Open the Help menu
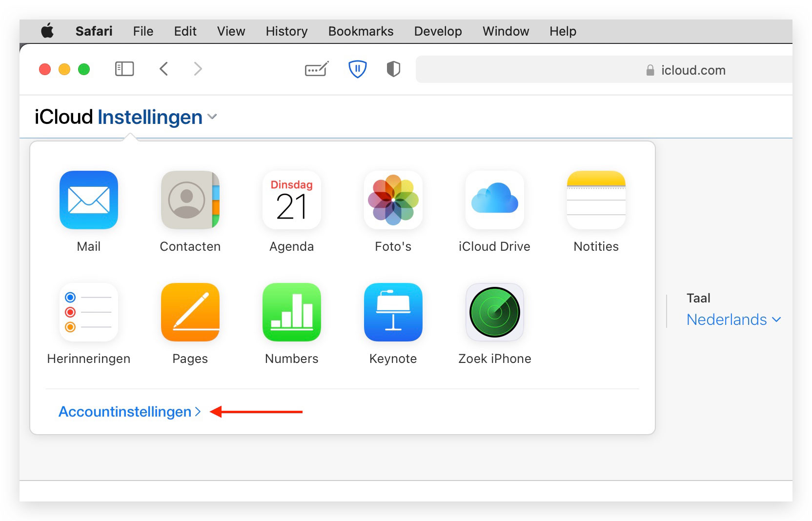Image resolution: width=812 pixels, height=521 pixels. point(563,31)
